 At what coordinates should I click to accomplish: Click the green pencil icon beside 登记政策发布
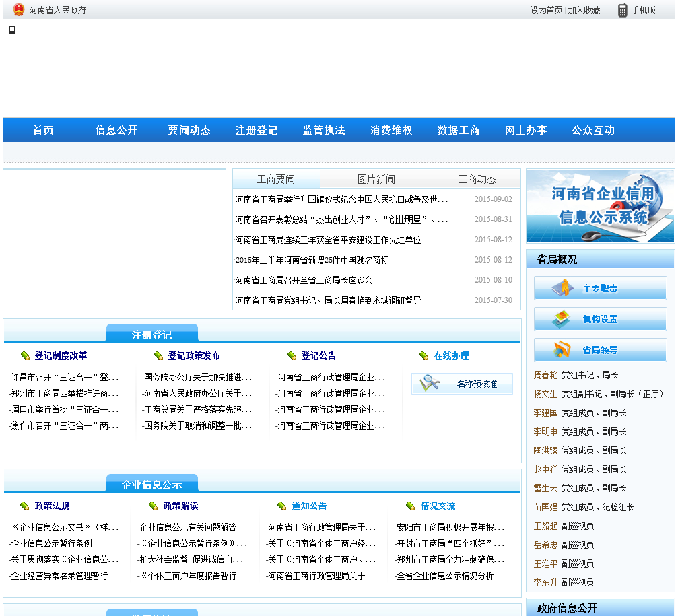click(x=158, y=355)
